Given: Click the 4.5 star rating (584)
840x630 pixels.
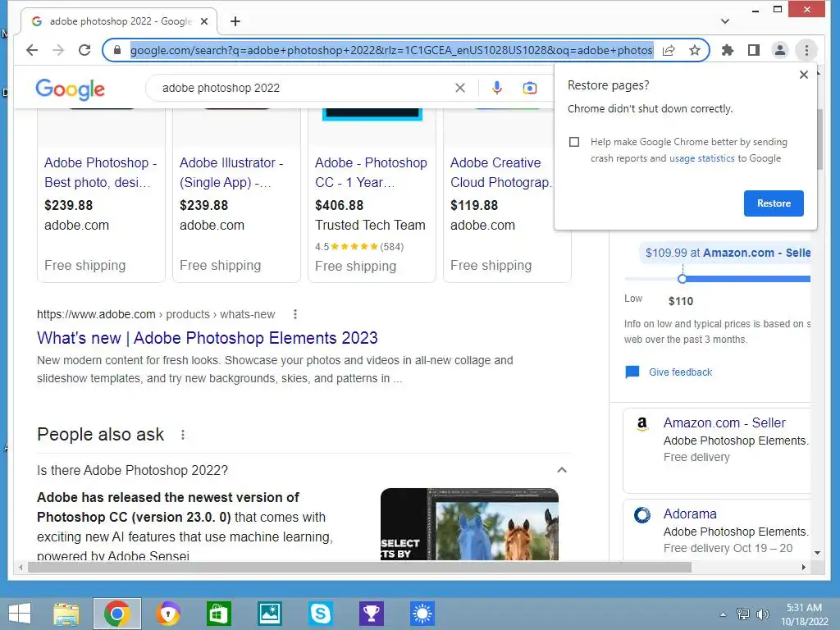Looking at the screenshot, I should pyautogui.click(x=359, y=246).
